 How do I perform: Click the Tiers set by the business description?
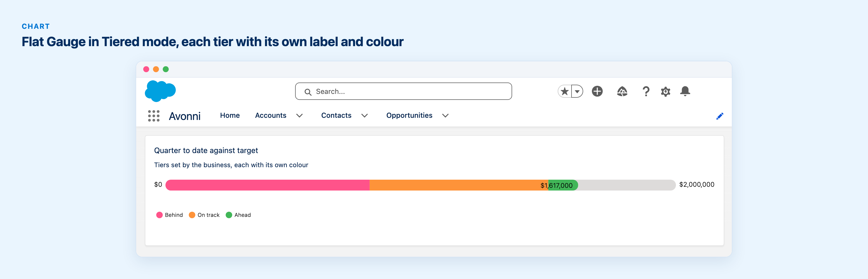click(231, 165)
